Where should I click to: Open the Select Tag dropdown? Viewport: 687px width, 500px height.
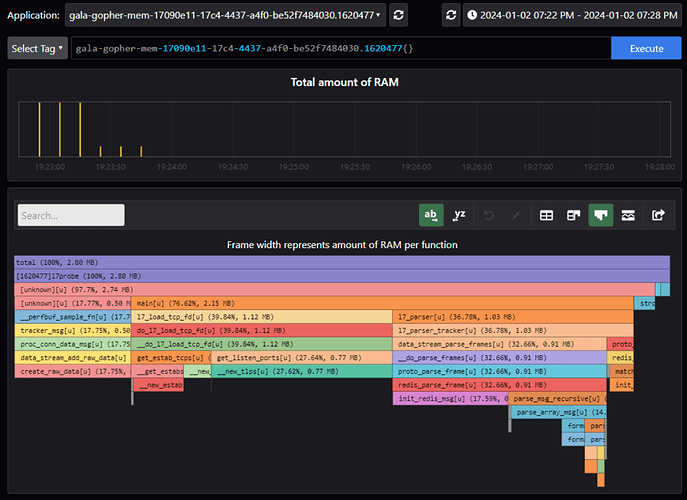coord(38,48)
